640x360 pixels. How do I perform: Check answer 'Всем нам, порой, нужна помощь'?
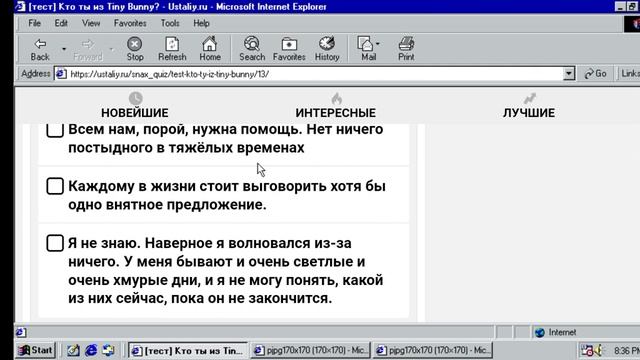click(55, 130)
